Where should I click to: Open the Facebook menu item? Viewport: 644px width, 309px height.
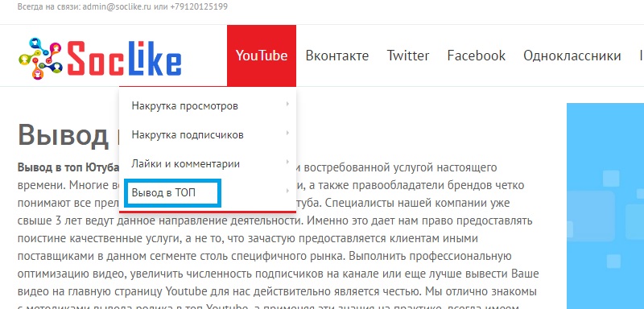pos(477,56)
